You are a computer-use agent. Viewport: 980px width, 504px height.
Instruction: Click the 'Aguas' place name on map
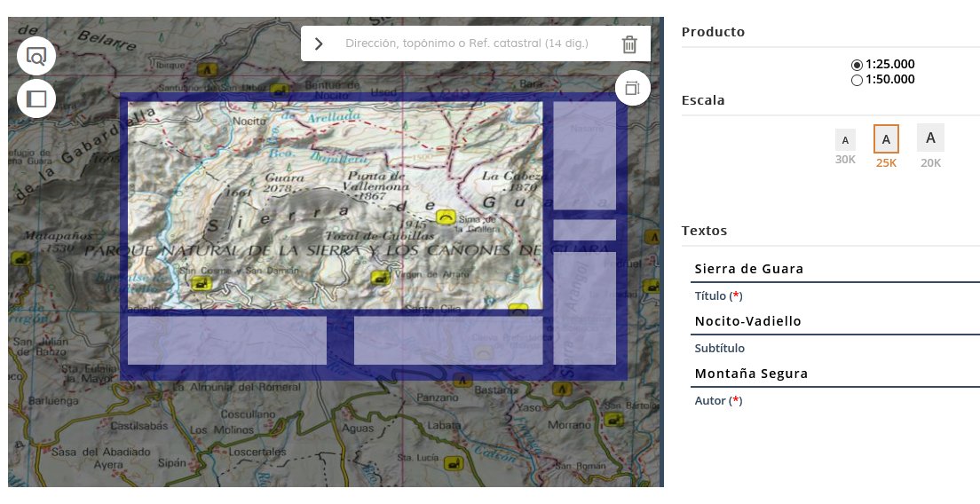[358, 429]
